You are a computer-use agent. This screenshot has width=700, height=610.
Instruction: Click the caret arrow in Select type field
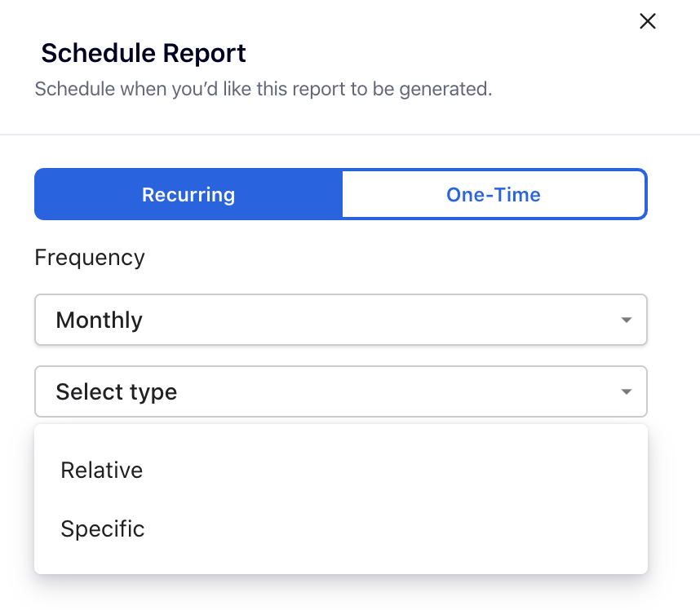(626, 392)
